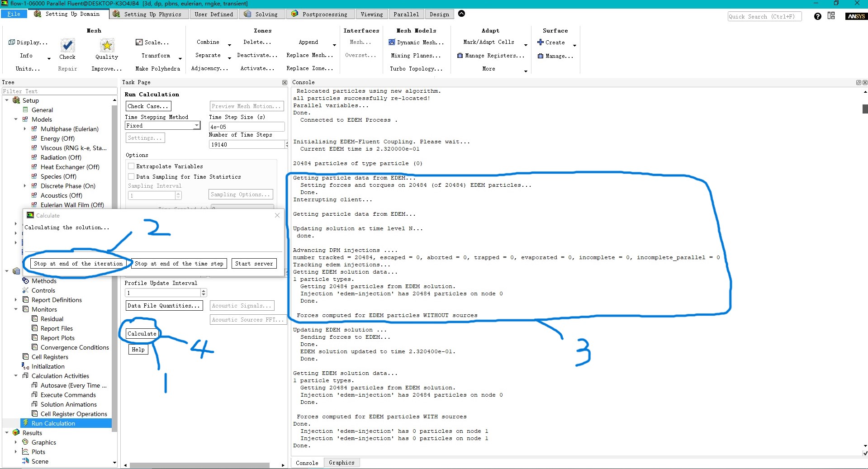Click the console vertical scrollbar thumb
The width and height of the screenshot is (868, 469).
pos(865,109)
